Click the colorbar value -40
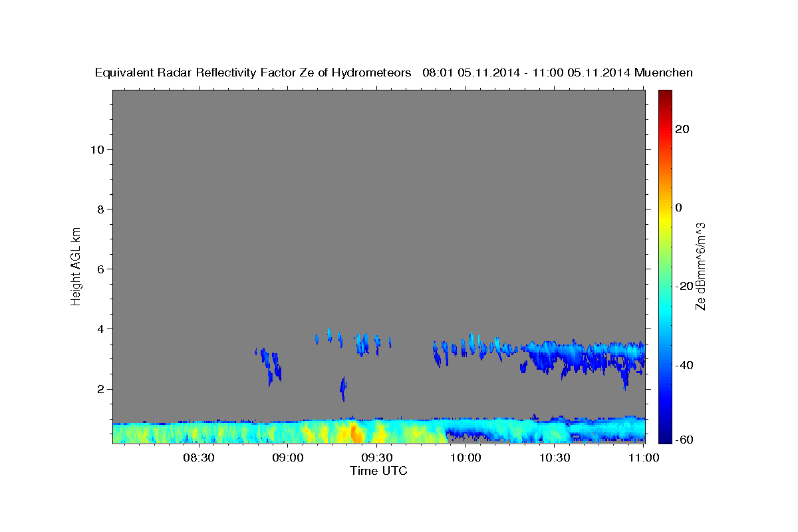798x532 pixels. pos(683,364)
